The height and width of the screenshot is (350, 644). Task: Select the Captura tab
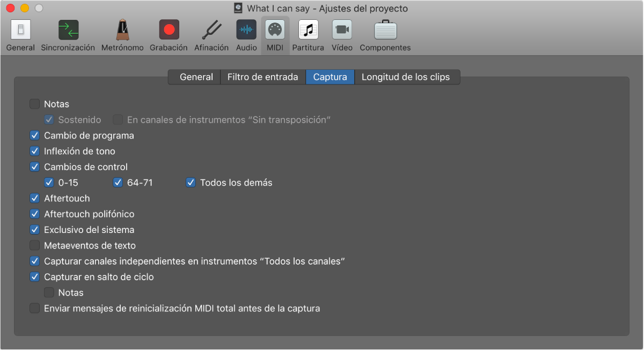point(330,77)
